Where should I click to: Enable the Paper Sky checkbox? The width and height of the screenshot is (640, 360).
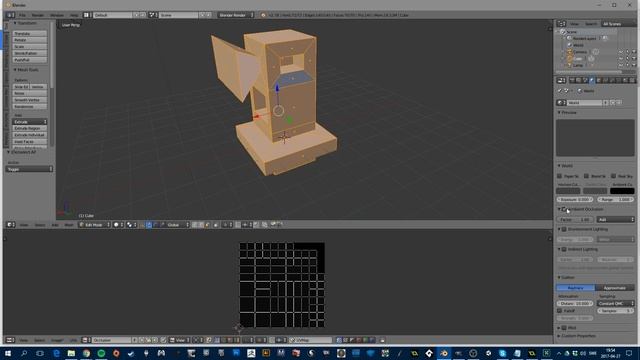coord(560,176)
